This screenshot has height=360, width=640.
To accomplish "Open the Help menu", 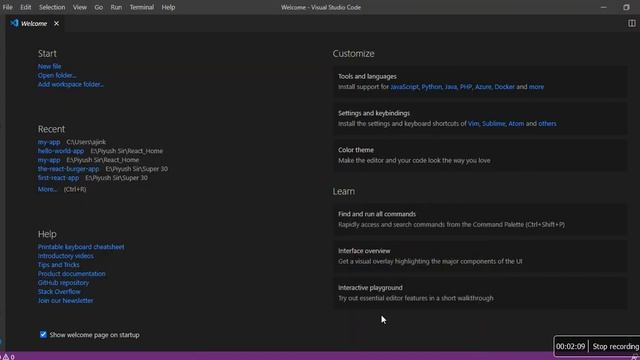I will (x=168, y=7).
